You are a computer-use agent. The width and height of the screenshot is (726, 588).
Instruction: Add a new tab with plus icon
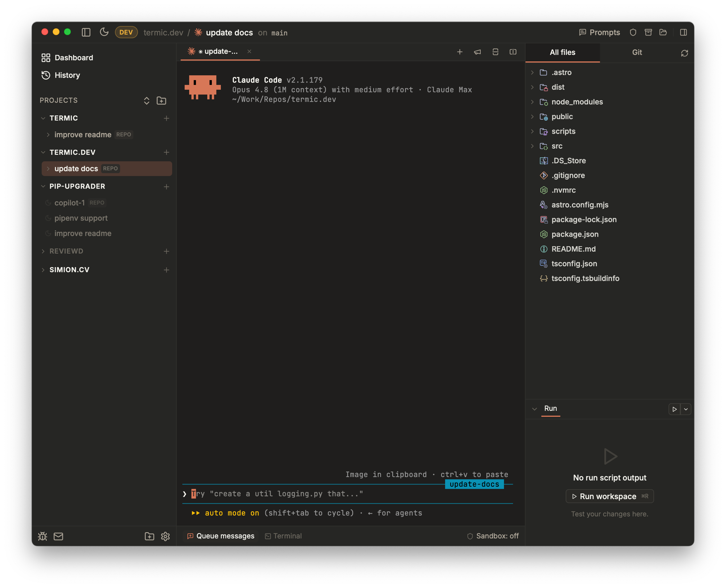coord(460,52)
